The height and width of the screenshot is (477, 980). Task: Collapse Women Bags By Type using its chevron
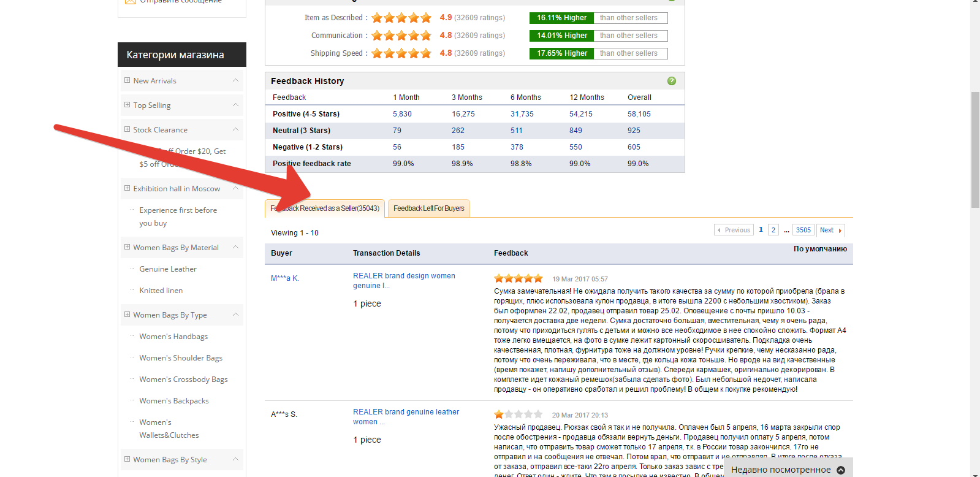tap(235, 315)
